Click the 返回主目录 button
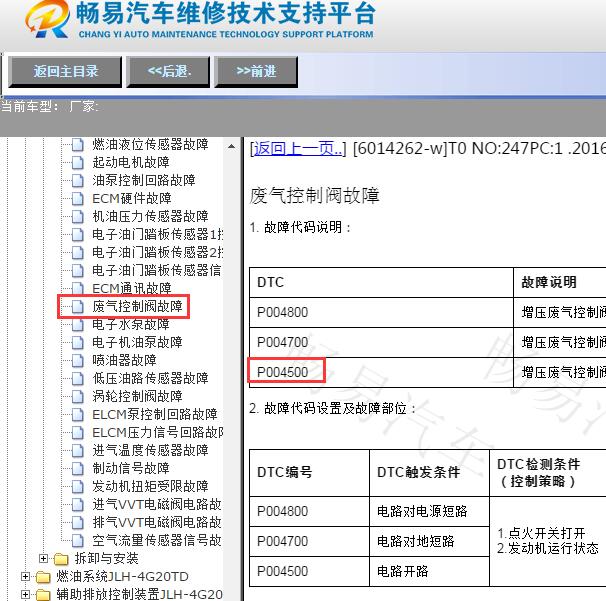The width and height of the screenshot is (606, 601). pyautogui.click(x=65, y=72)
